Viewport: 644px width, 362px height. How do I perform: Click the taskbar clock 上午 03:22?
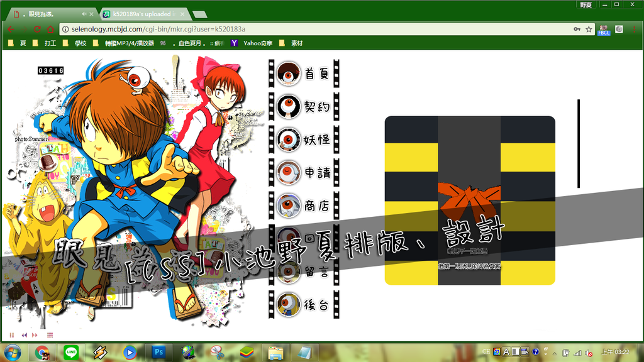coord(615,352)
